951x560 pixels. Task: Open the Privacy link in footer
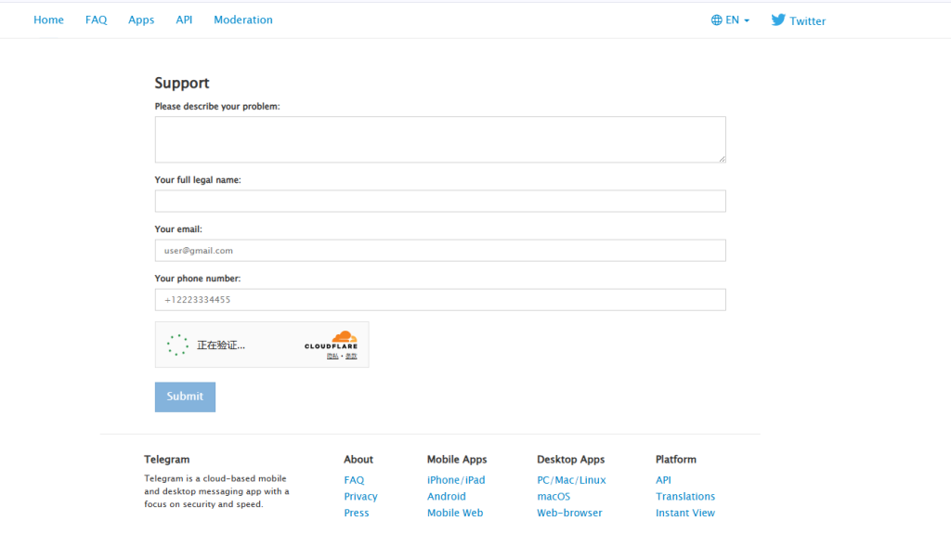pos(360,497)
